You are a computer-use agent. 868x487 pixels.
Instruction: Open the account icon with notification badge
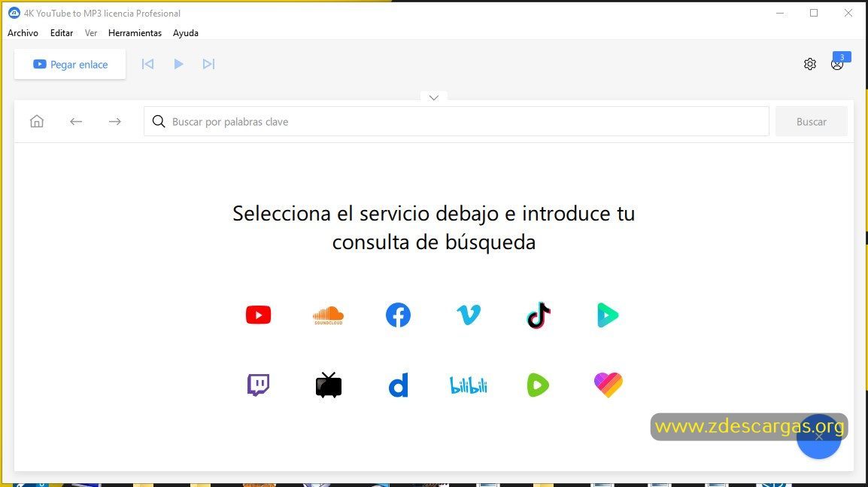(838, 64)
